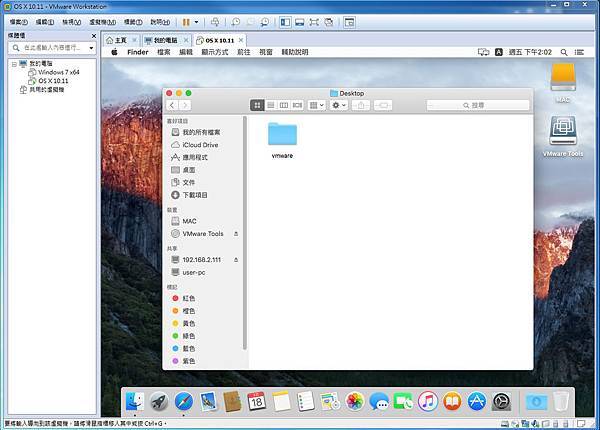Image resolution: width=600 pixels, height=430 pixels.
Task: Open the Finder menu in menu bar
Action: point(138,52)
